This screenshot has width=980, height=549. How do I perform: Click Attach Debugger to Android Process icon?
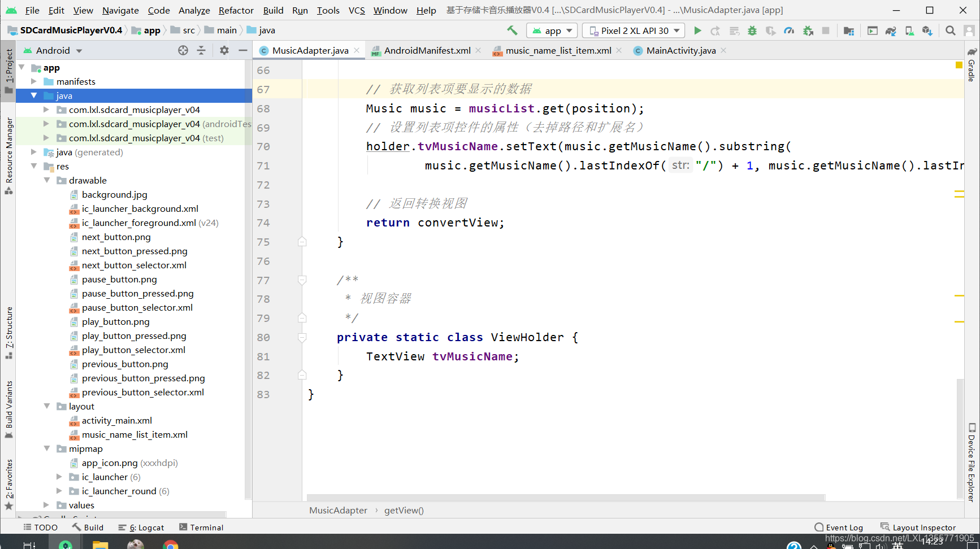click(808, 30)
